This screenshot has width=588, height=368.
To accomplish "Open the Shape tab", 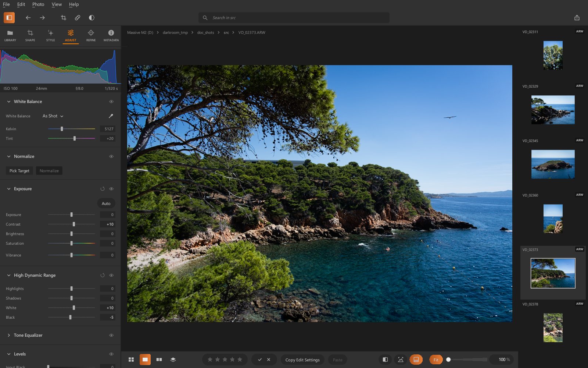I will [x=30, y=35].
